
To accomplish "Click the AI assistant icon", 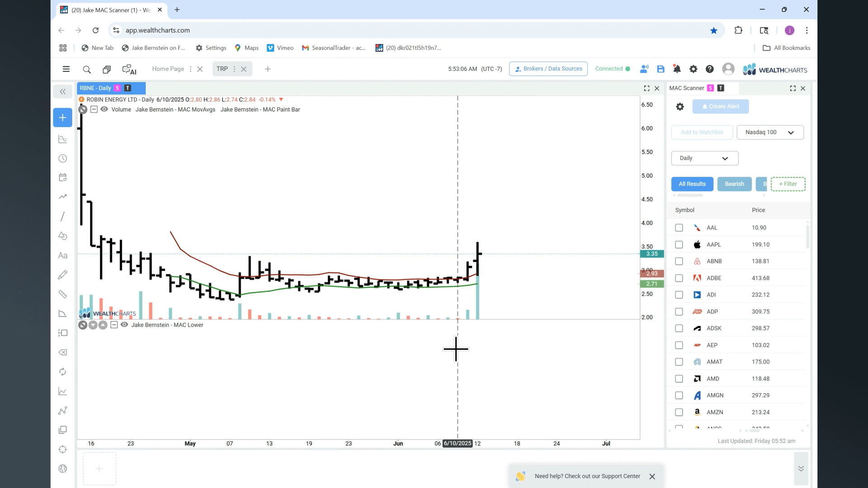I will tap(129, 69).
